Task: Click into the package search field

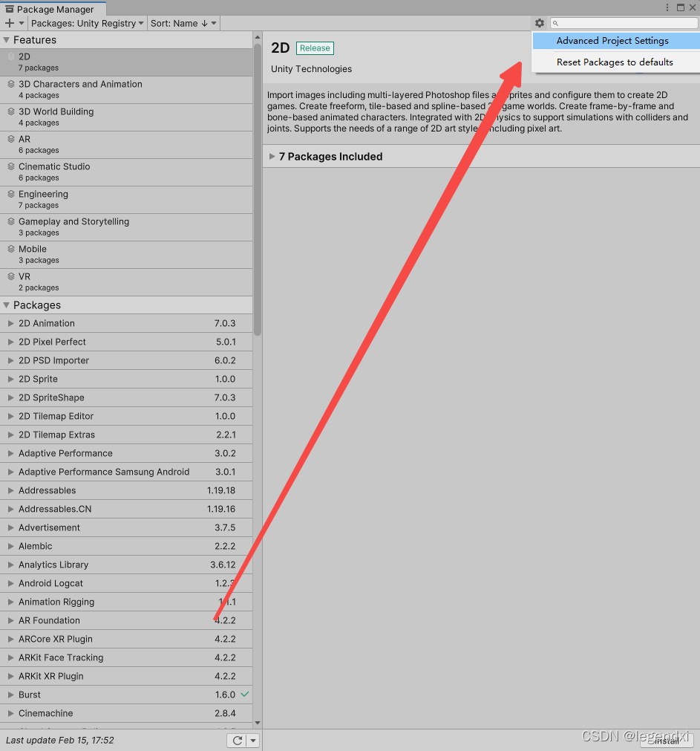Action: [x=624, y=23]
